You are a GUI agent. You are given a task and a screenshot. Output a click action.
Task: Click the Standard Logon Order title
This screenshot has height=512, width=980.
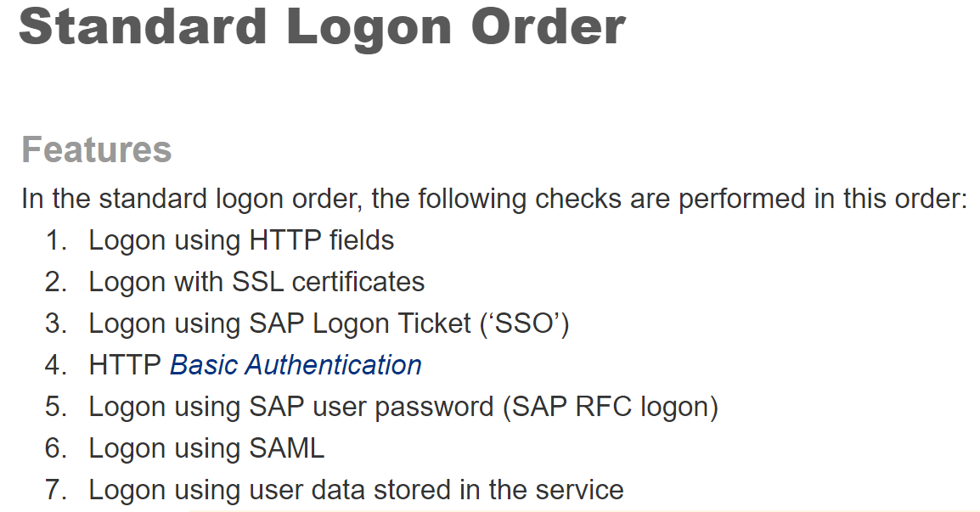click(322, 26)
